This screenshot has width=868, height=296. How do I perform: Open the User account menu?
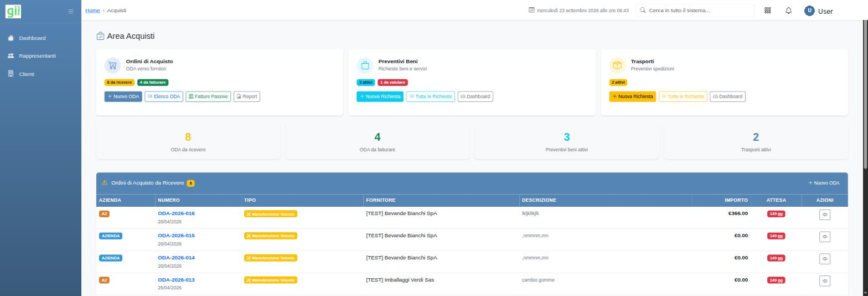point(818,11)
